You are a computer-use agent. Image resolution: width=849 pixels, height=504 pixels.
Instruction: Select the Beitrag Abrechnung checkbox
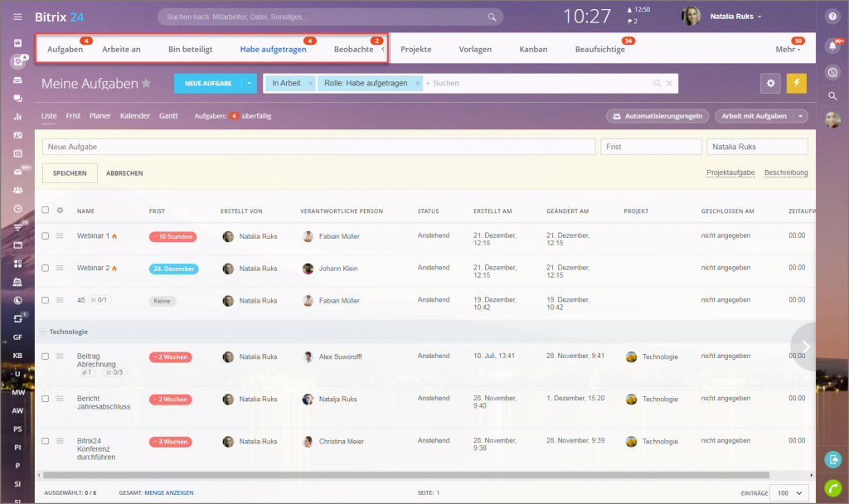[45, 356]
